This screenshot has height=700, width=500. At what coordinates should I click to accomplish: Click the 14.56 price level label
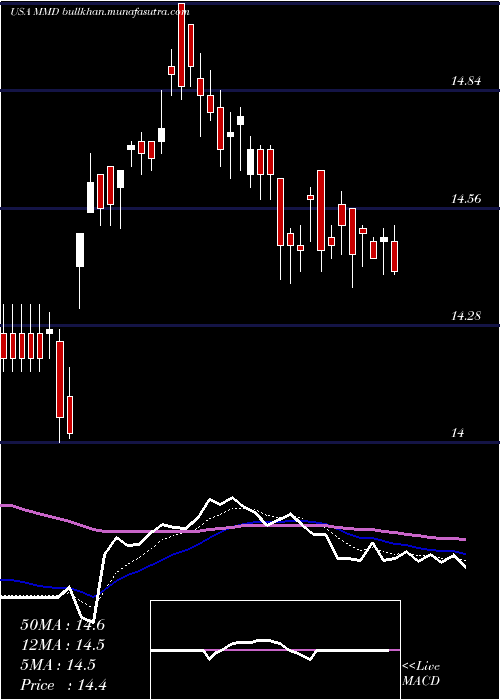tap(466, 199)
